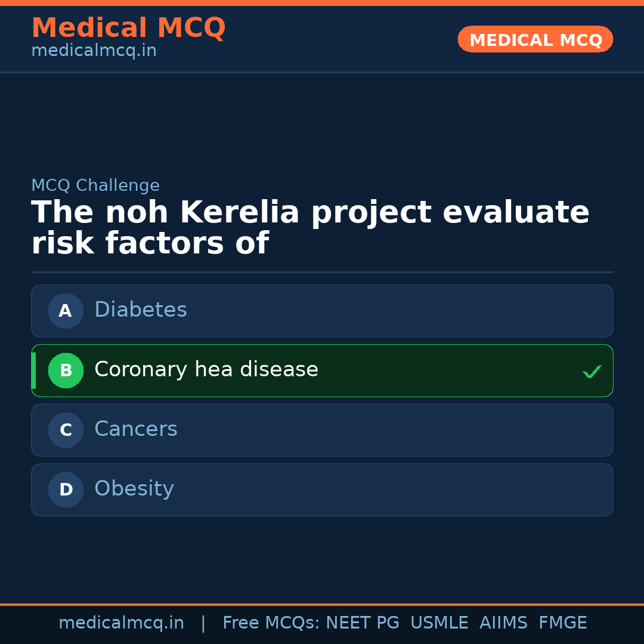Click the orange MEDICAL MCQ badge
Viewport: 644px width, 644px height.
[535, 39]
